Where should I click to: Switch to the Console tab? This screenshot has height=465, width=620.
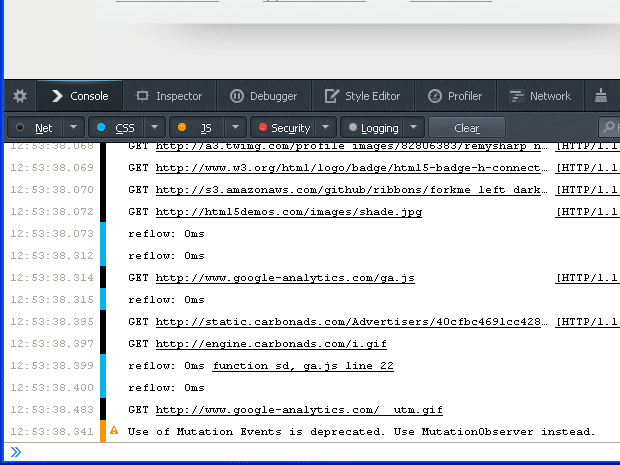tap(80, 96)
